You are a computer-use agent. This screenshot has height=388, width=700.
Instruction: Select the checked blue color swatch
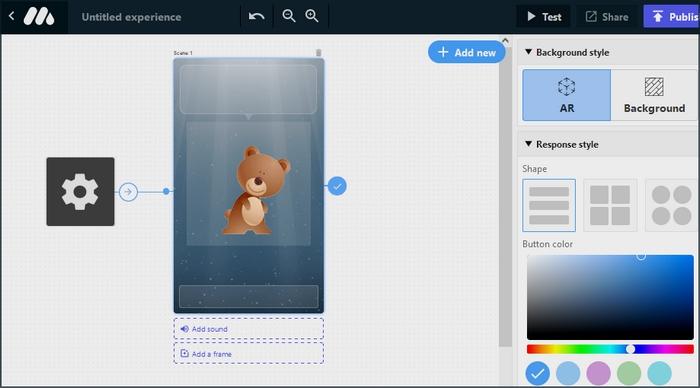[538, 373]
